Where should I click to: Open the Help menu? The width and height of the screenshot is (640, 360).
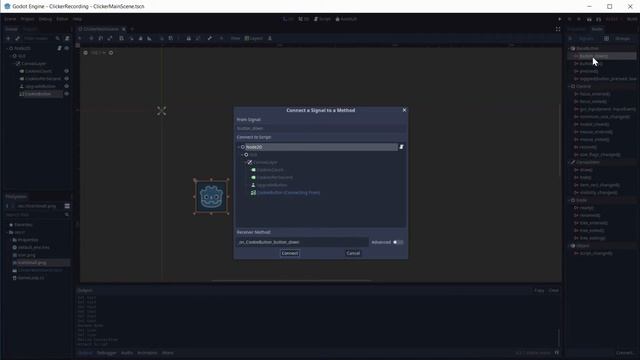77,19
